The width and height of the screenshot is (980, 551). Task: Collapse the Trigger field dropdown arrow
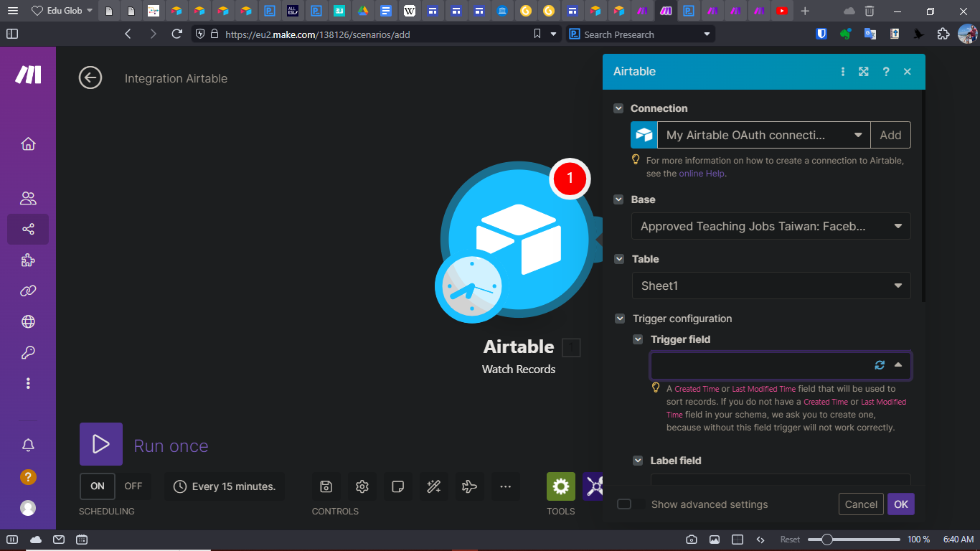coord(899,365)
